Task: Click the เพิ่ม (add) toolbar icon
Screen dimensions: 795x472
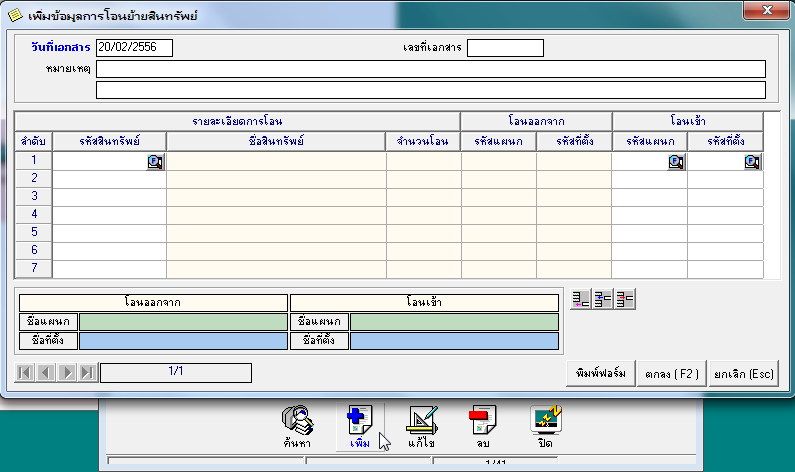Action: point(359,418)
